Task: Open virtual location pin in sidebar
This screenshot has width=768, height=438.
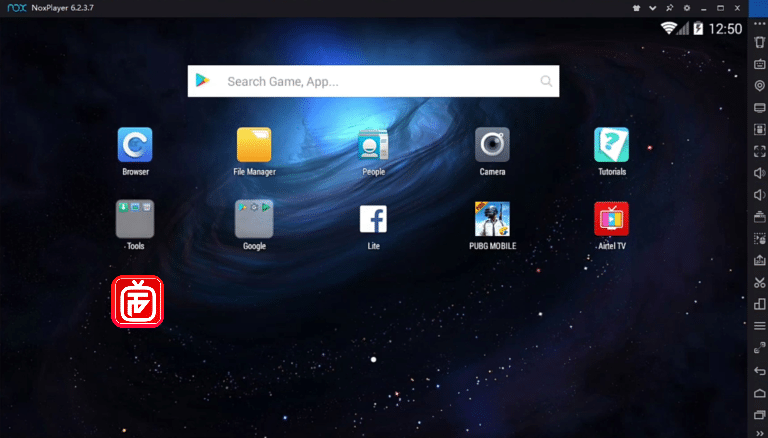Action: click(x=760, y=86)
